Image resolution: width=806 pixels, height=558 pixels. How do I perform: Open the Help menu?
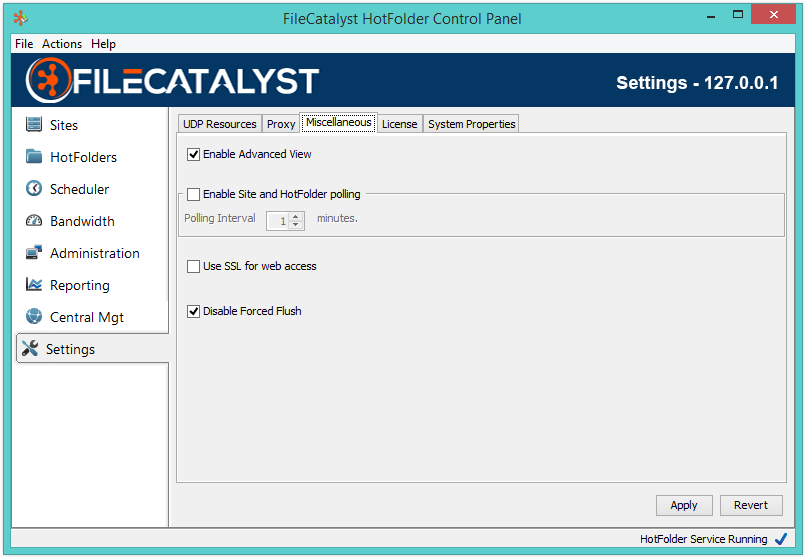[x=103, y=44]
